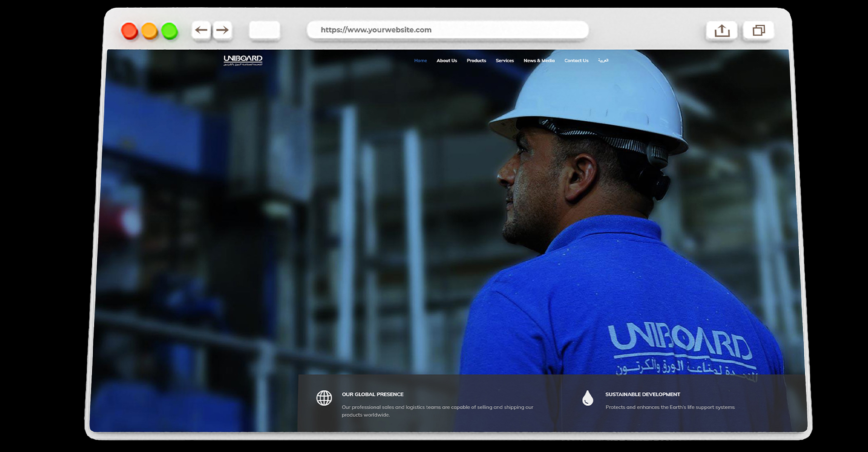The image size is (868, 452).
Task: Click the globe icon beside Our Global Presence
Action: click(324, 398)
